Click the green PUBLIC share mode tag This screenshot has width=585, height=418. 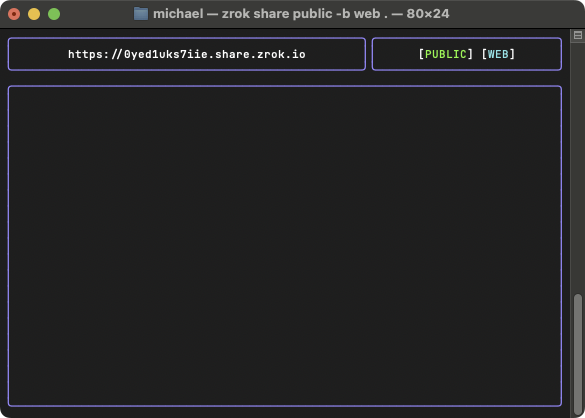(x=446, y=54)
